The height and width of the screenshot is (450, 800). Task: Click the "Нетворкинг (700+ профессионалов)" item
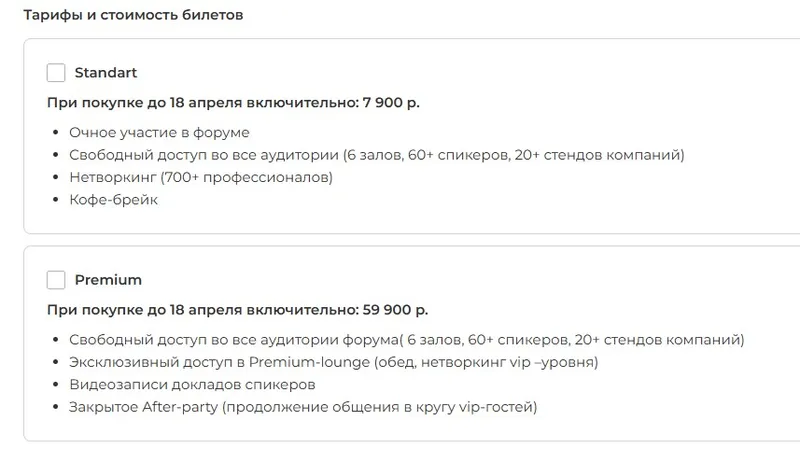200,177
